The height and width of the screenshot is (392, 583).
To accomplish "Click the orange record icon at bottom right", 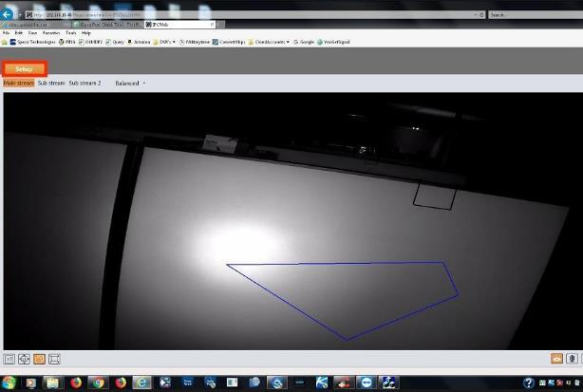I will click(x=557, y=359).
